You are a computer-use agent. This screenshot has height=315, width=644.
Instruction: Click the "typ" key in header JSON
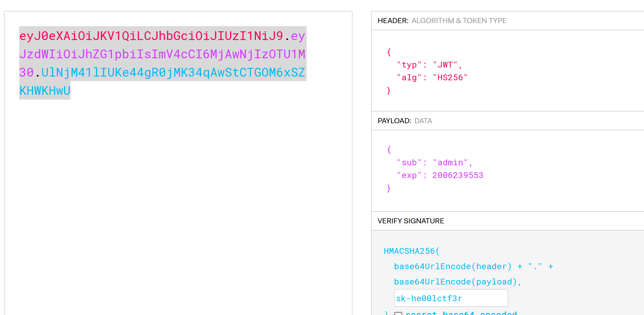point(409,65)
